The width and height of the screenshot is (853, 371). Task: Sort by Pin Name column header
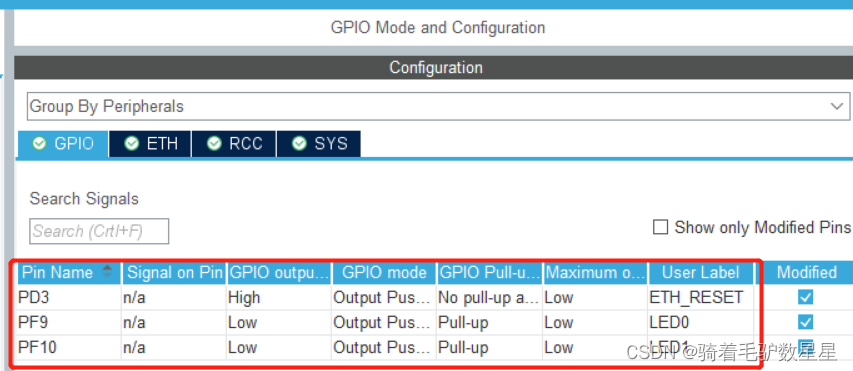[x=69, y=273]
